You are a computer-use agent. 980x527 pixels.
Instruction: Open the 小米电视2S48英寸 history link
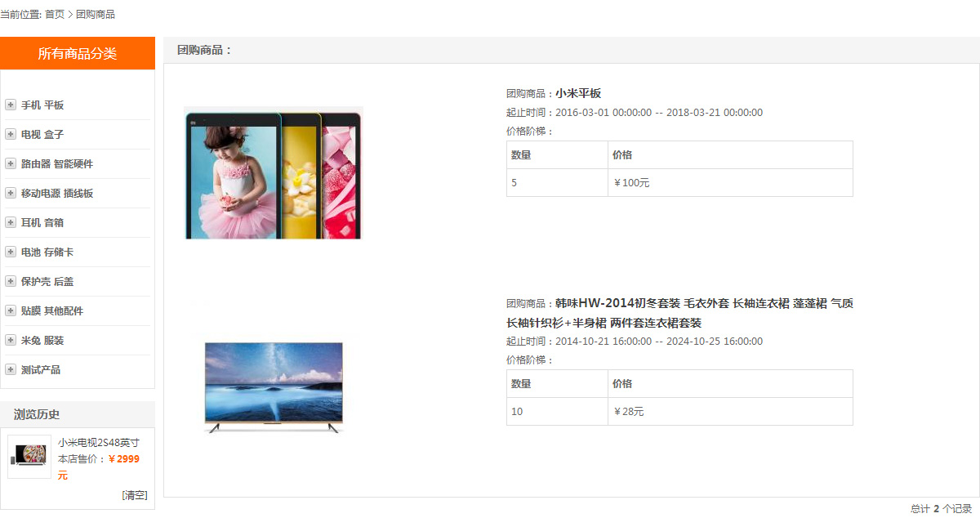click(99, 443)
